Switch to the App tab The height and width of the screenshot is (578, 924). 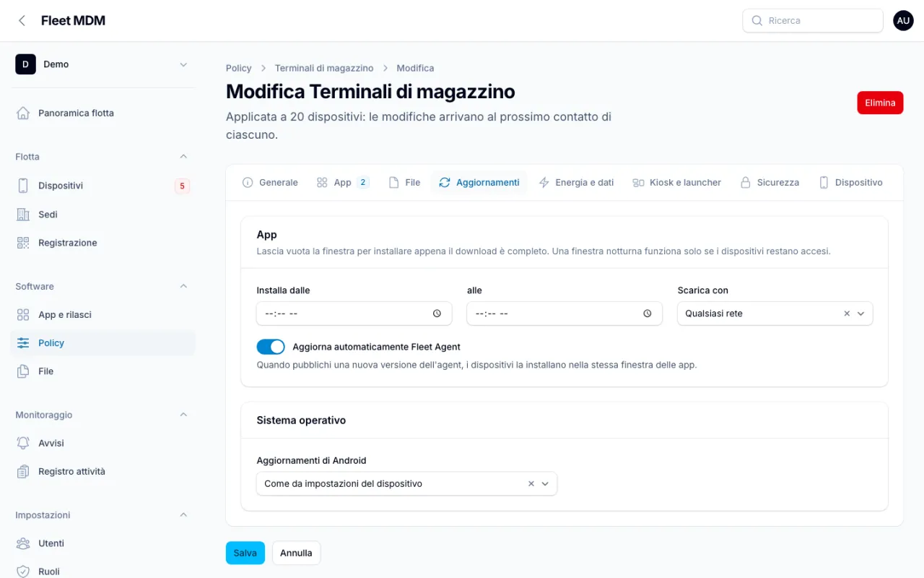click(343, 183)
